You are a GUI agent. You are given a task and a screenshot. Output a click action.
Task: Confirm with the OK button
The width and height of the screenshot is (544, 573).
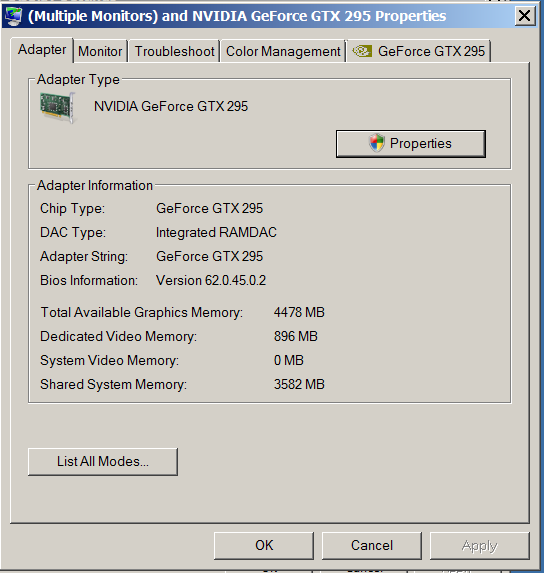[x=264, y=546]
